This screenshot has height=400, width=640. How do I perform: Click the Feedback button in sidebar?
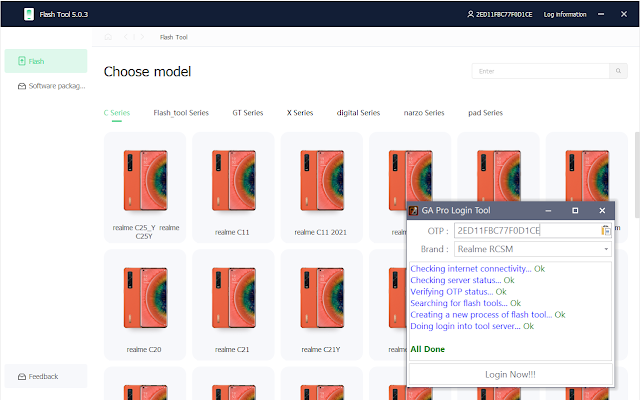tap(46, 376)
